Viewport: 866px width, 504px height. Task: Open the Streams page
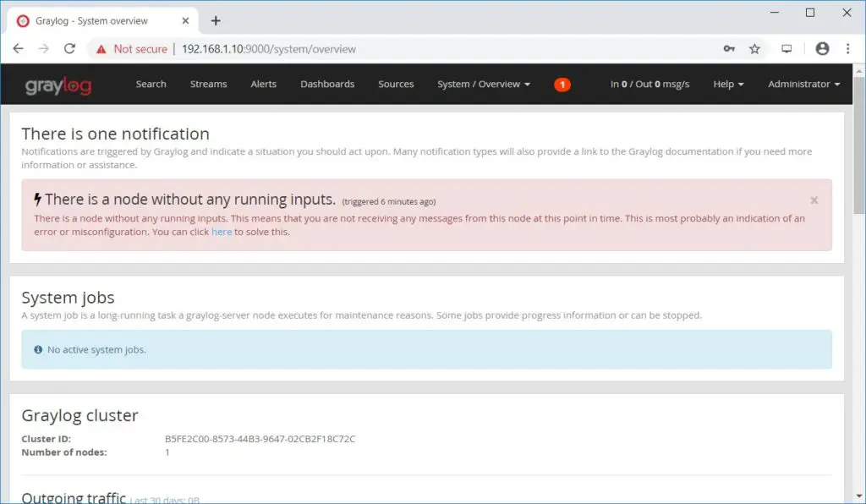click(x=208, y=84)
